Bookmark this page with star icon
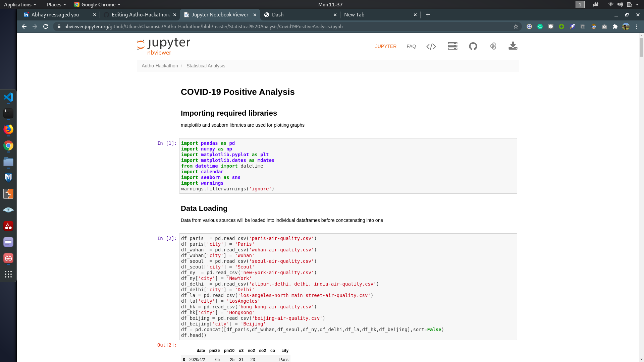Screen dimensions: 644x362 click(516, 26)
